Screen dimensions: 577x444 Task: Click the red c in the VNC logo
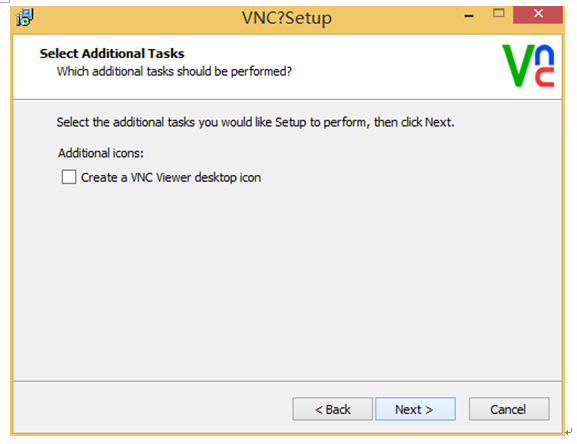pos(544,77)
